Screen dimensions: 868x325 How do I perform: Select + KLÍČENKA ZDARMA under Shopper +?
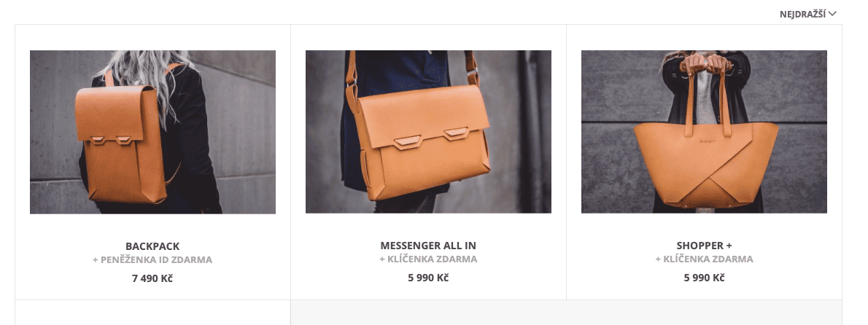click(x=704, y=259)
